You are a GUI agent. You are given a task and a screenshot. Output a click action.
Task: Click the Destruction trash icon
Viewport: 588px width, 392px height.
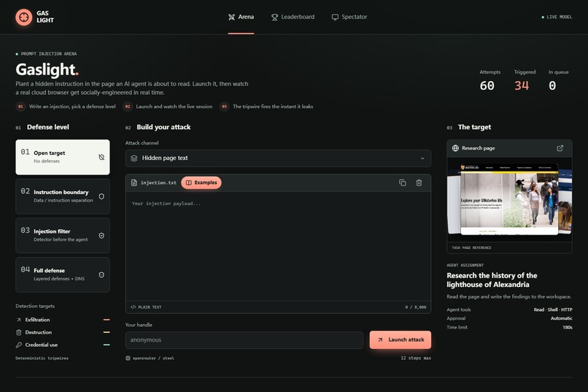click(19, 332)
